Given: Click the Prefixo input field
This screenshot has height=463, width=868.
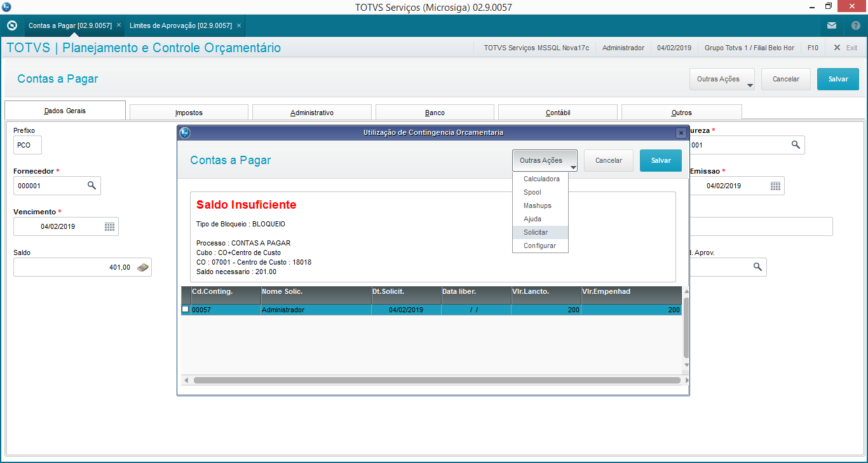Looking at the screenshot, I should (27, 145).
